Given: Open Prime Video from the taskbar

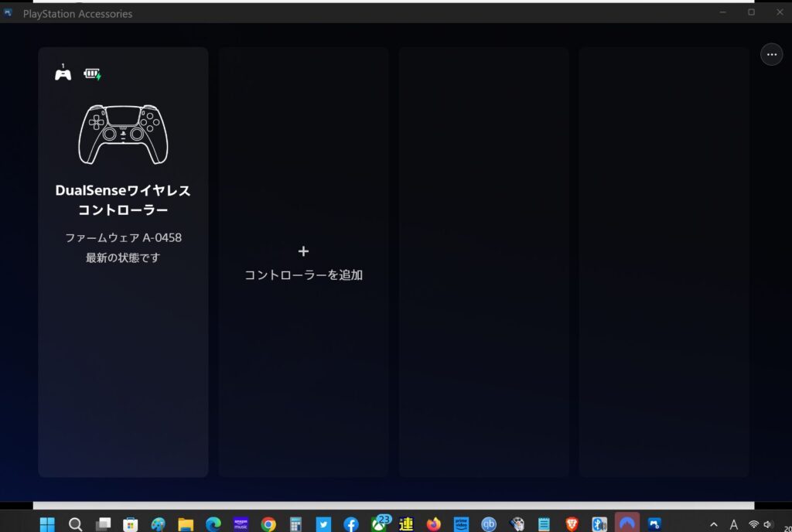Looking at the screenshot, I should pos(461,524).
